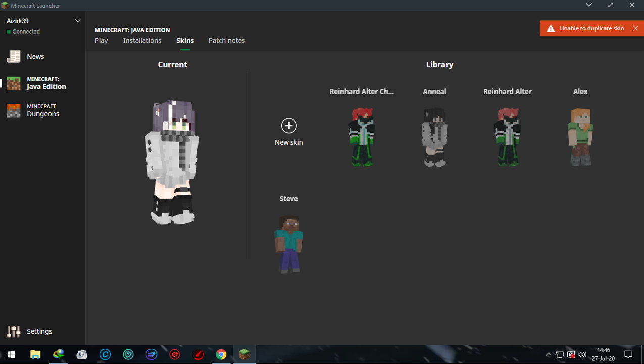Viewport: 644px width, 364px height.
Task: Open Minecraft Dungeons from the sidebar
Action: point(42,110)
